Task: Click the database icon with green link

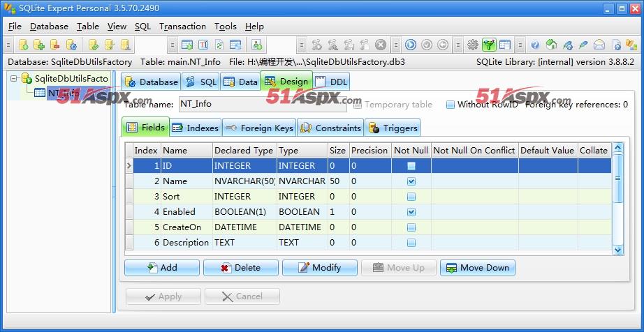Action: point(94,45)
